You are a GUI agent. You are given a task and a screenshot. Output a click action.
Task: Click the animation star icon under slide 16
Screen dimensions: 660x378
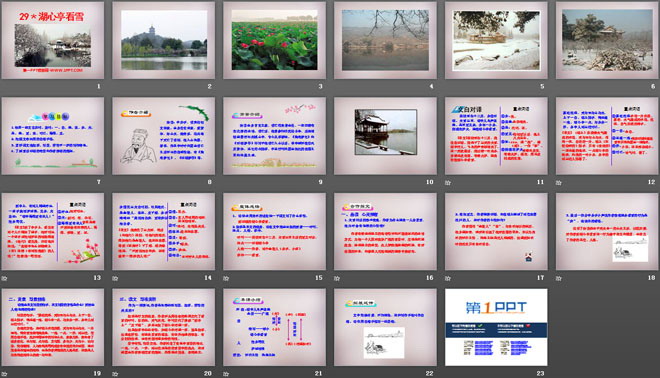tap(337, 278)
